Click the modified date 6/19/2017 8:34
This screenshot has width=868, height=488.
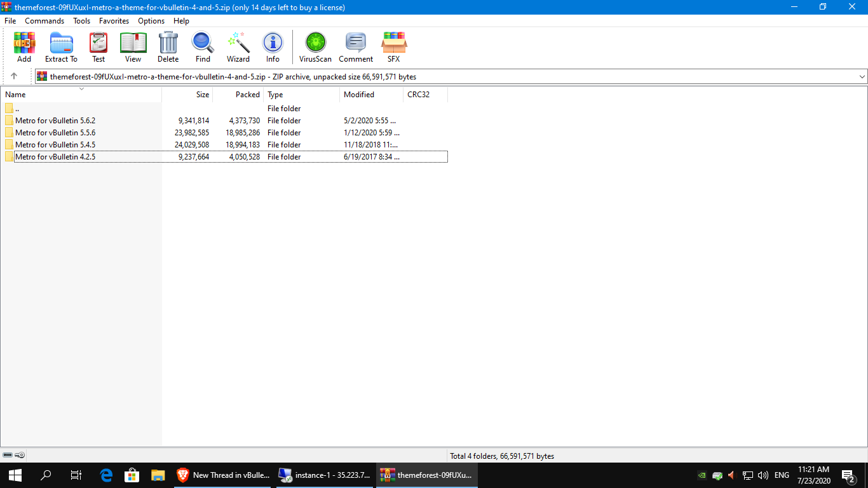click(372, 157)
